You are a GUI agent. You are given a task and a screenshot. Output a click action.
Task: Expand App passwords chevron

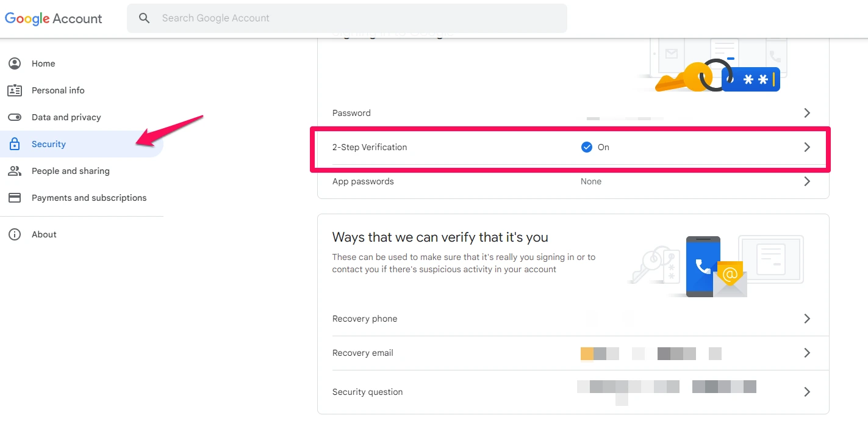pyautogui.click(x=807, y=181)
